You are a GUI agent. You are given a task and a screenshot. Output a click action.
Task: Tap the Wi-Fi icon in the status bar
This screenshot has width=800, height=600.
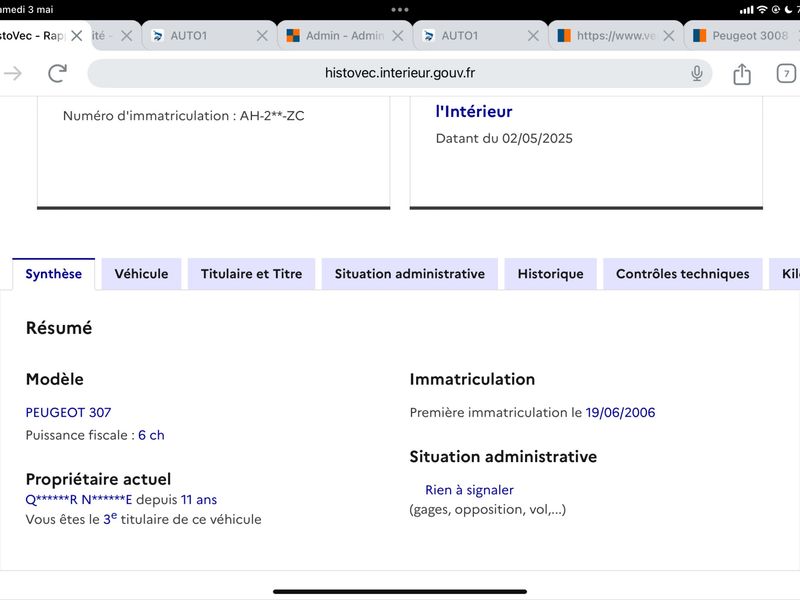762,9
